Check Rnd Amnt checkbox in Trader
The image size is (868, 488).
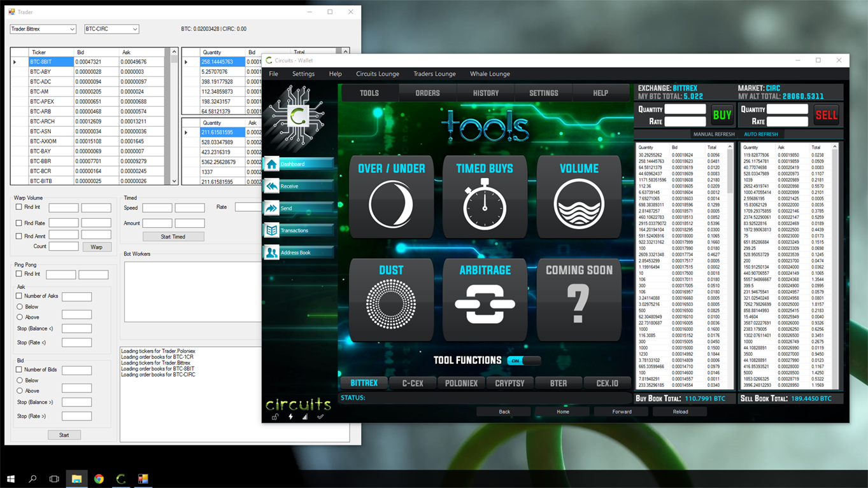click(x=18, y=236)
